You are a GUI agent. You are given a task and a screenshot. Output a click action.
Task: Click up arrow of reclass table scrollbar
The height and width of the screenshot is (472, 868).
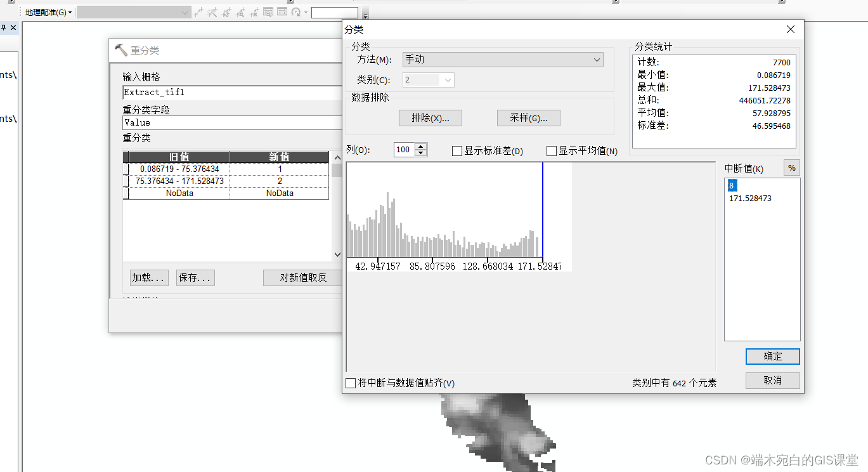[337, 157]
